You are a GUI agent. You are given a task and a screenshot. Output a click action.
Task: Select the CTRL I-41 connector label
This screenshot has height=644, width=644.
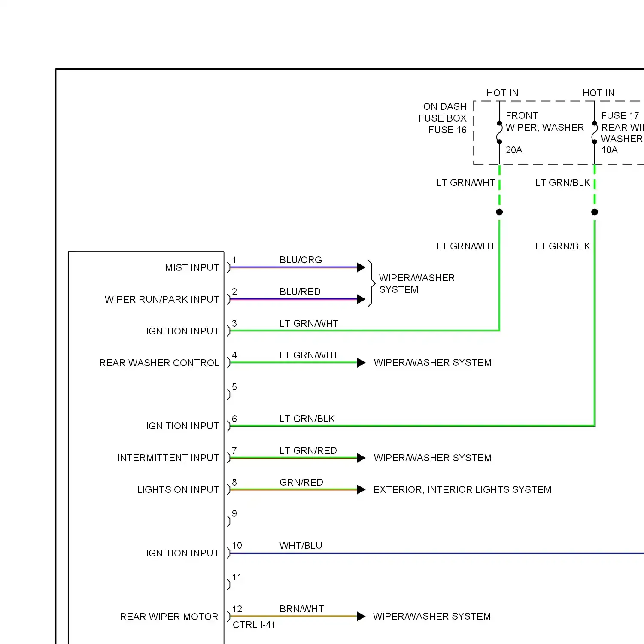(254, 625)
